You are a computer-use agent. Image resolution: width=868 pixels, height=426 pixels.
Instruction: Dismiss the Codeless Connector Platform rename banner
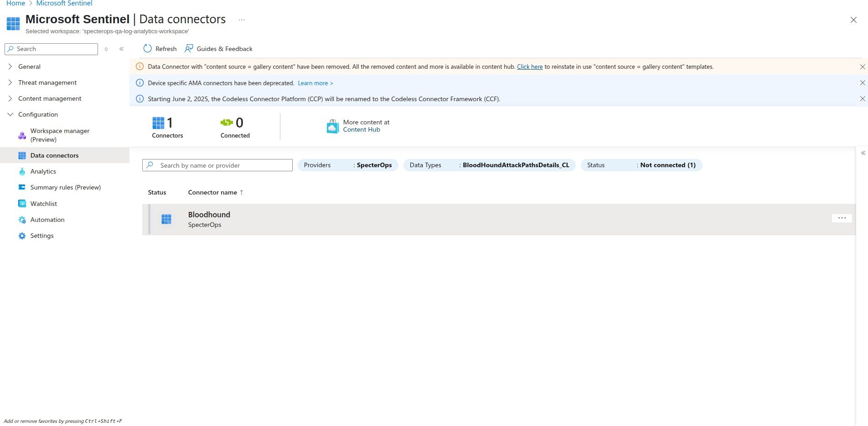(863, 99)
